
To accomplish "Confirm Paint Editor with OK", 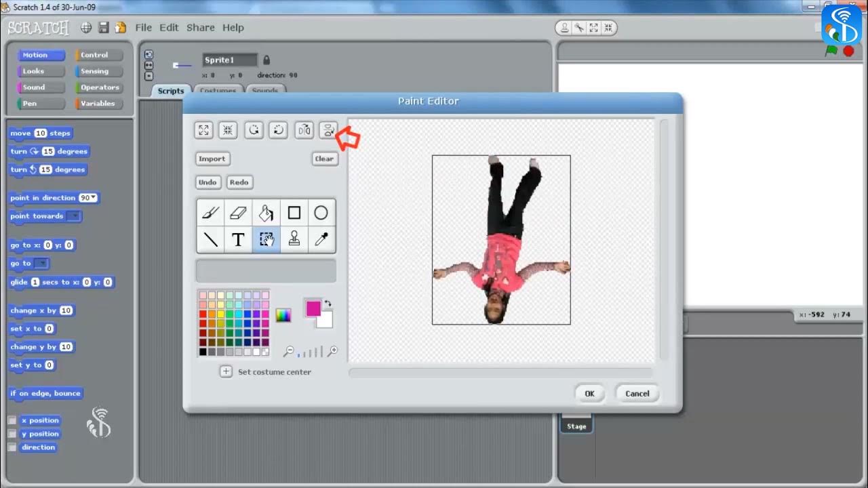I will coord(590,394).
